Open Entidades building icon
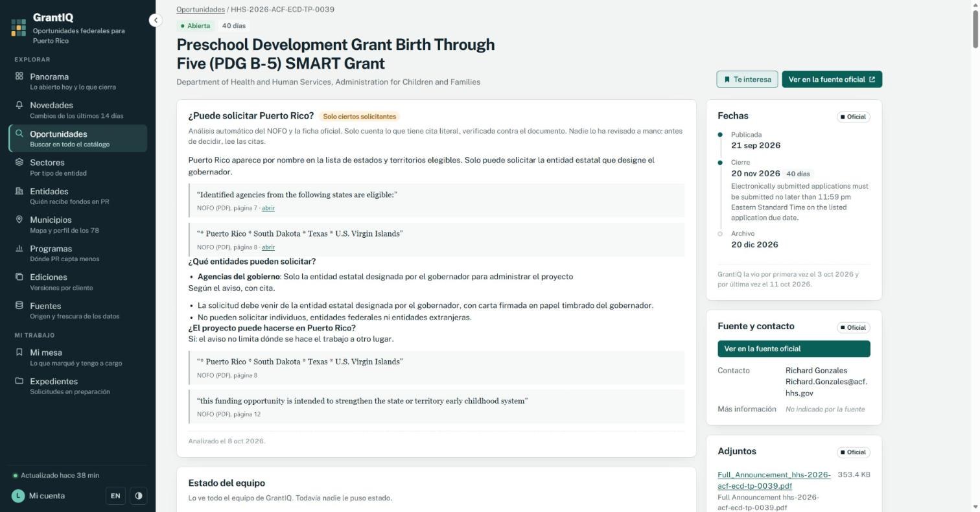The image size is (980, 512). click(19, 191)
